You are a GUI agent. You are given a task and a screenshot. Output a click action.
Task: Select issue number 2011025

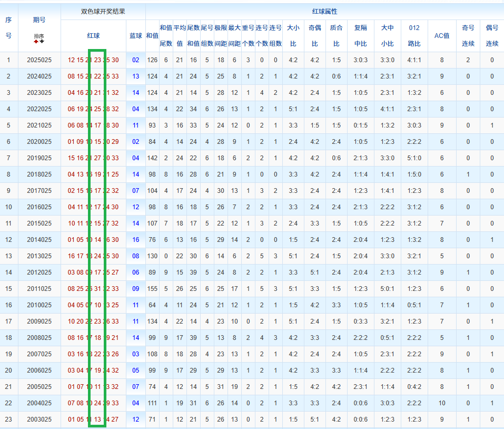[x=39, y=289]
